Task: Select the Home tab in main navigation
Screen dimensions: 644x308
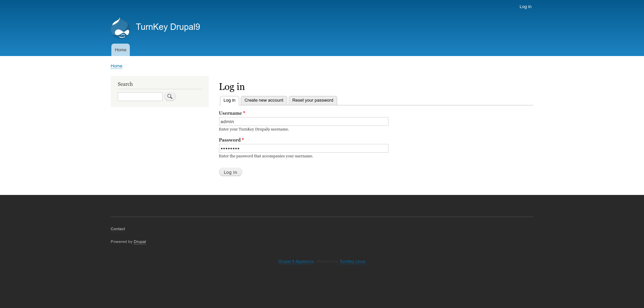Action: (120, 50)
